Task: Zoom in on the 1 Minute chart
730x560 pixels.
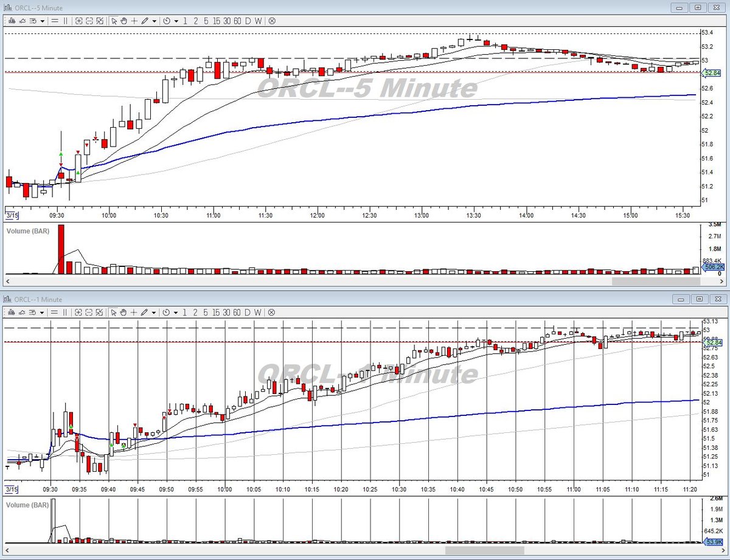Action: pyautogui.click(x=79, y=312)
